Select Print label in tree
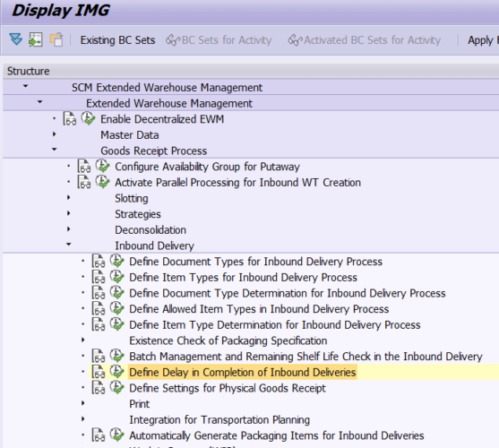499x448 pixels. coord(140,404)
